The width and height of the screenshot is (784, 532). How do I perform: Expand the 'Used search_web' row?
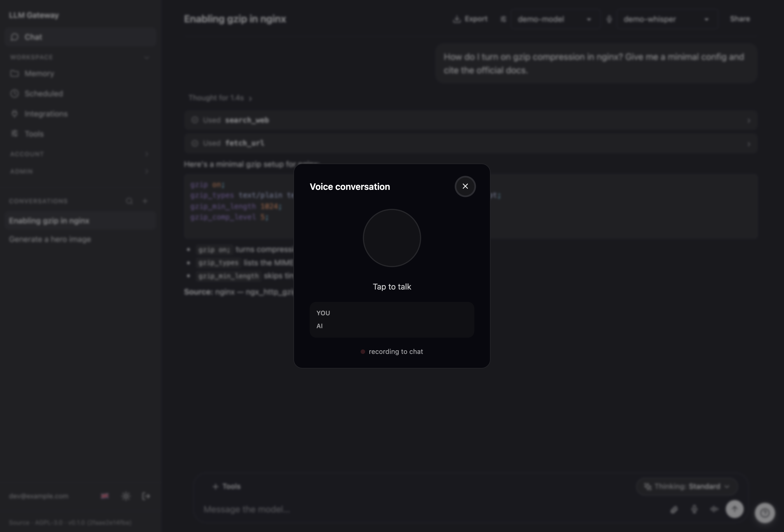tap(471, 120)
